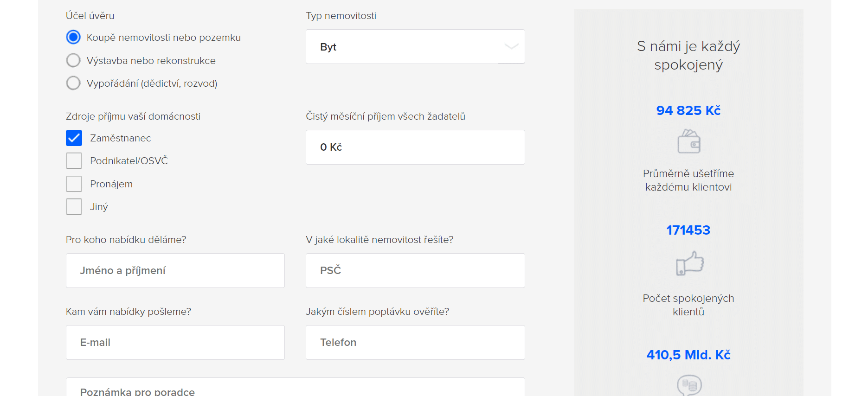868x396 pixels.
Task: Click the Telefon input field
Action: (415, 342)
